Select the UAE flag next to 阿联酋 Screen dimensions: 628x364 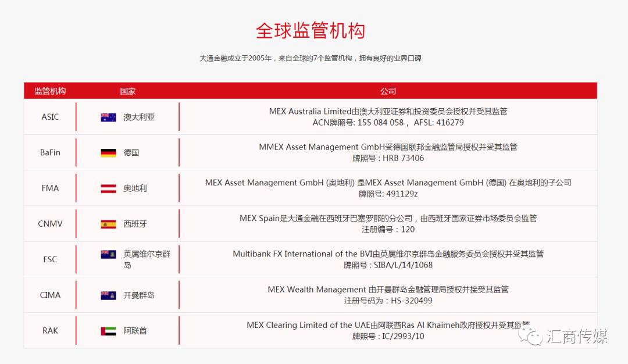108,331
